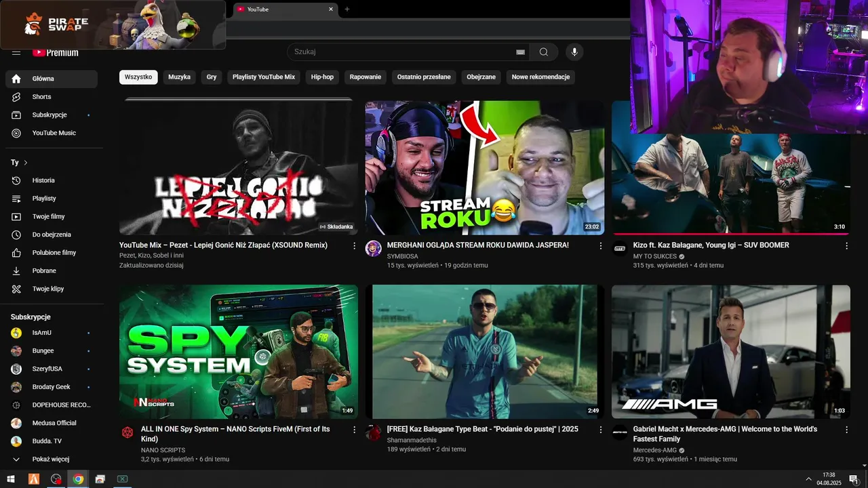
Task: Open Historia in the sidebar
Action: pyautogui.click(x=52, y=180)
